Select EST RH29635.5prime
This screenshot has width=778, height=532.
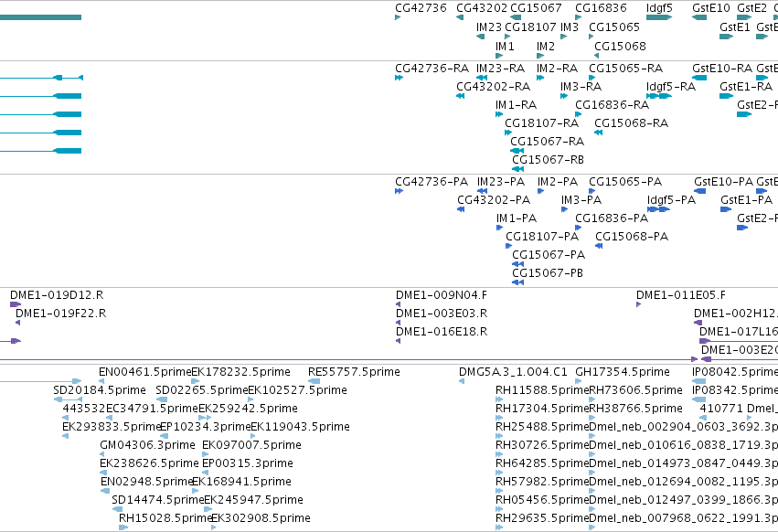click(x=542, y=518)
